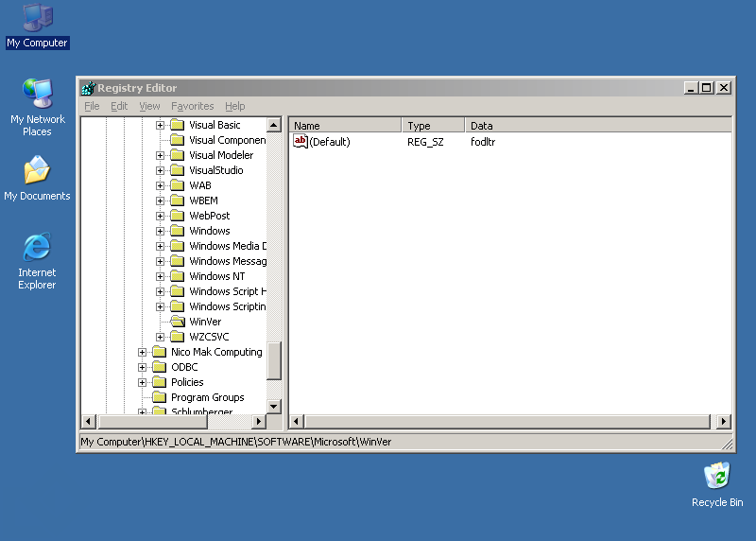756x541 pixels.
Task: Click the Program Groups folder icon
Action: [x=159, y=397]
